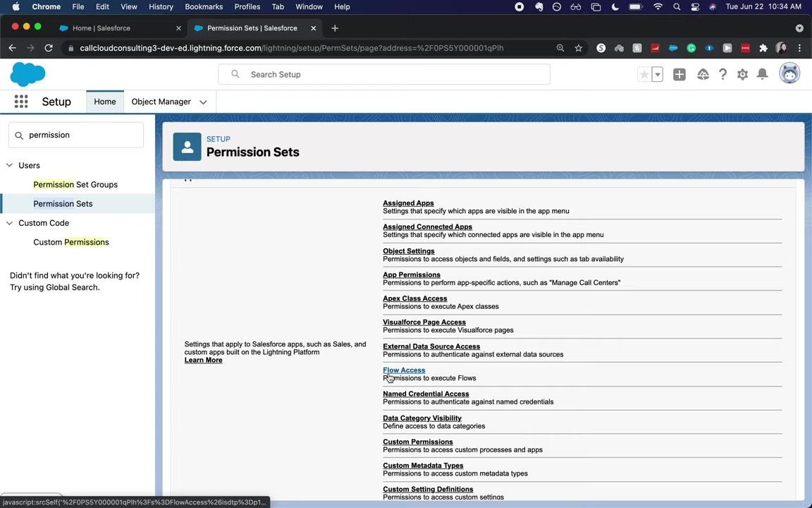The image size is (812, 508).
Task: Open Custom Permissions in sidebar
Action: (x=71, y=242)
